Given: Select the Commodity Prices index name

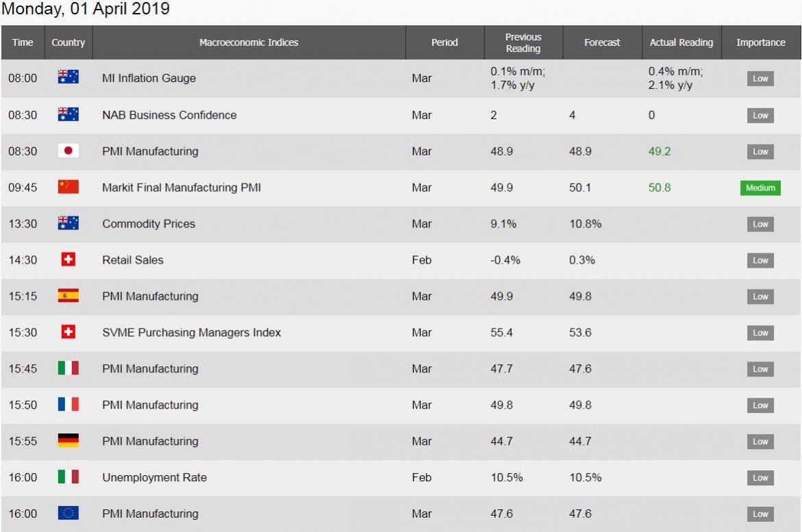Looking at the screenshot, I should (x=149, y=224).
